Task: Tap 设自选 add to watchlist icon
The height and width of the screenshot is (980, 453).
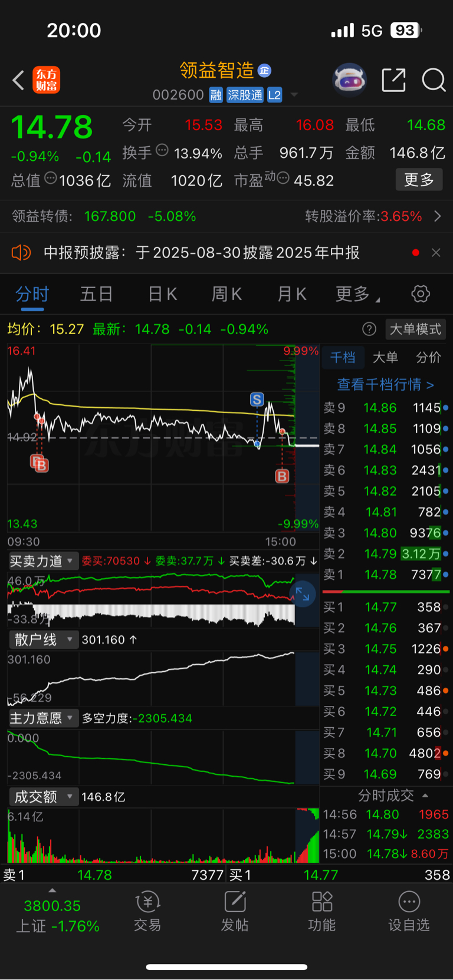Action: point(409,911)
